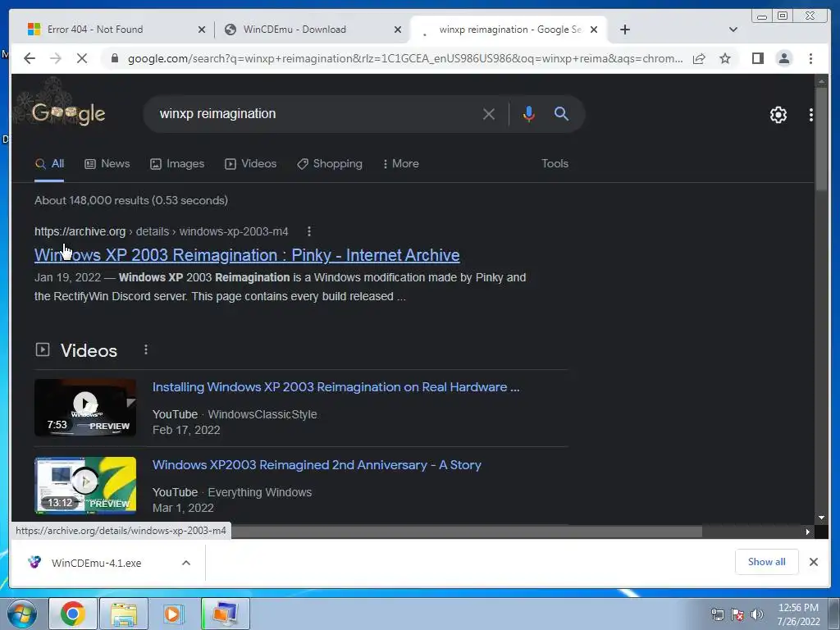Open Windows XP 2003 Reimagination Internet Archive link
The width and height of the screenshot is (840, 630).
click(x=247, y=255)
